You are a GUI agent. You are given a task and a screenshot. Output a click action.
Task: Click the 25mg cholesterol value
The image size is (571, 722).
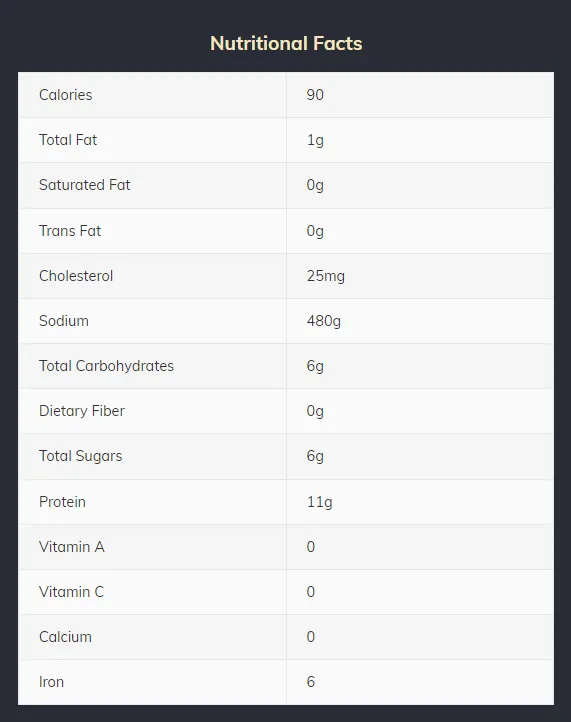point(326,276)
